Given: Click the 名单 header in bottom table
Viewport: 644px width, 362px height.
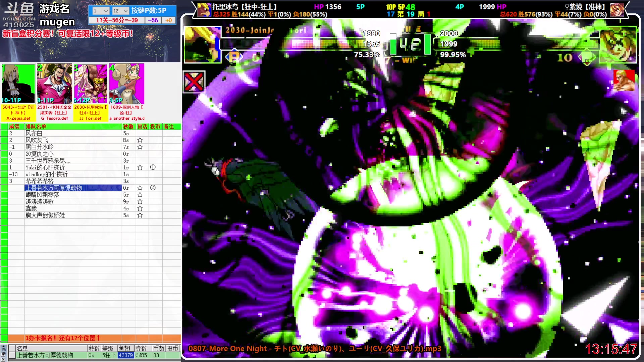Looking at the screenshot, I should (51, 348).
